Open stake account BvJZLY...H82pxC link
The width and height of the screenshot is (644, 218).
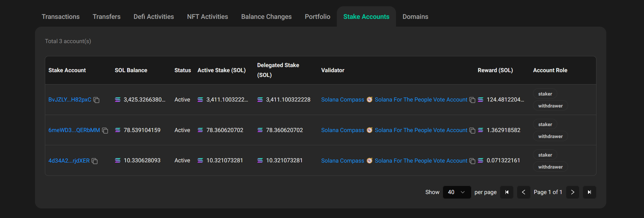pyautogui.click(x=70, y=100)
